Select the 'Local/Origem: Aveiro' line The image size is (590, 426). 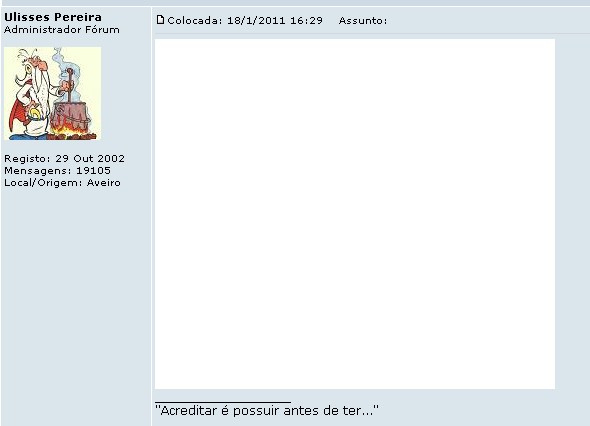pyautogui.click(x=62, y=183)
